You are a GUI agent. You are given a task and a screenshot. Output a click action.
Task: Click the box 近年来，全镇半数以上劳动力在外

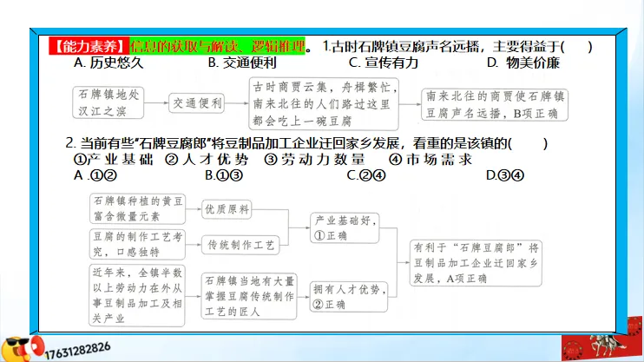(137, 295)
